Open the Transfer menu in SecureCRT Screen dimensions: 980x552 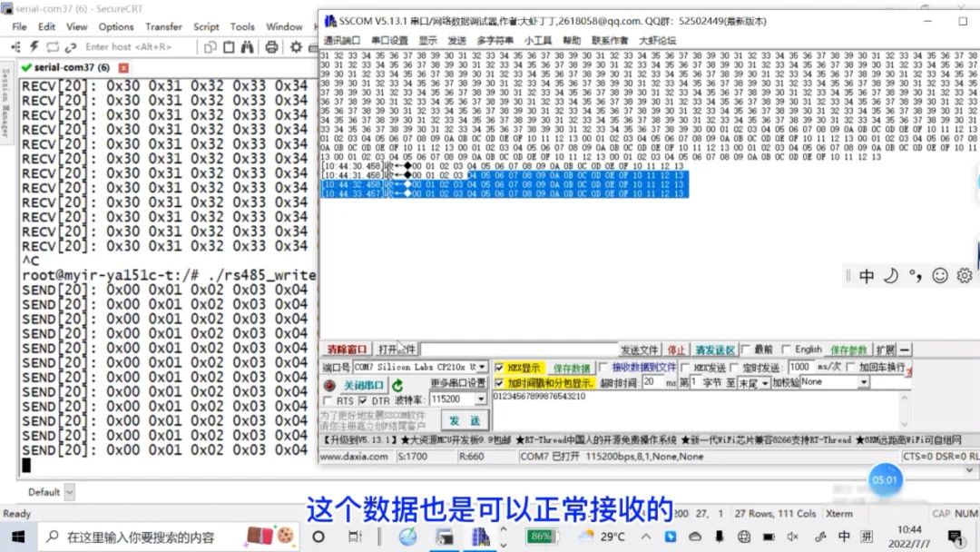click(x=162, y=26)
